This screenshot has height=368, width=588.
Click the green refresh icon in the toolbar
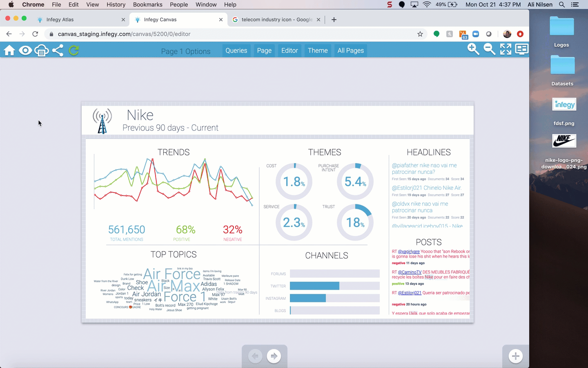[x=73, y=50]
